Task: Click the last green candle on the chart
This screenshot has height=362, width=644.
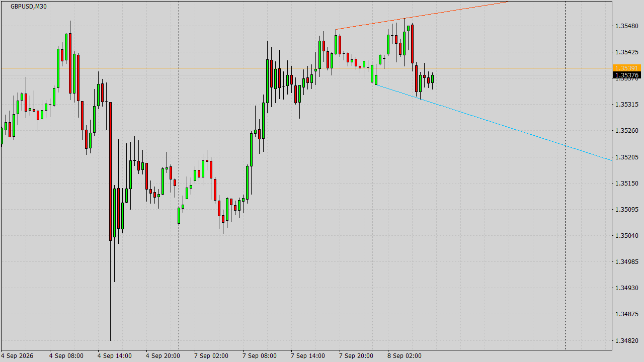Action: (x=432, y=79)
